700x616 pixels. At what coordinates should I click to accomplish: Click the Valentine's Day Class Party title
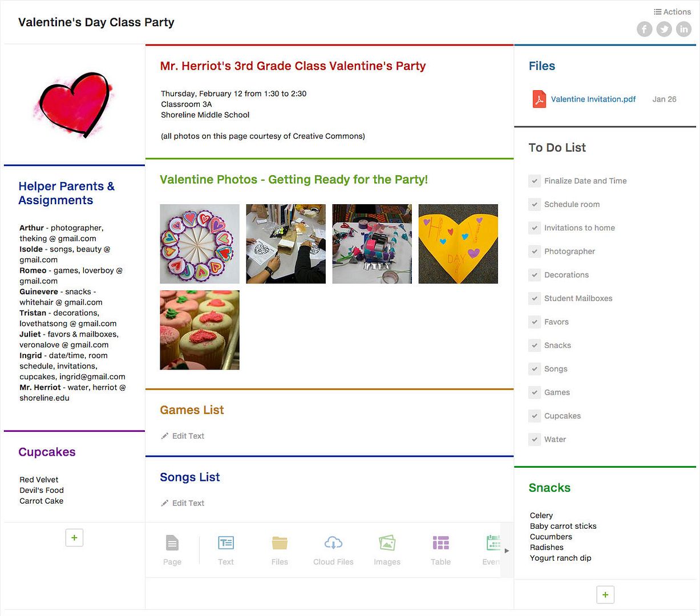click(x=96, y=22)
